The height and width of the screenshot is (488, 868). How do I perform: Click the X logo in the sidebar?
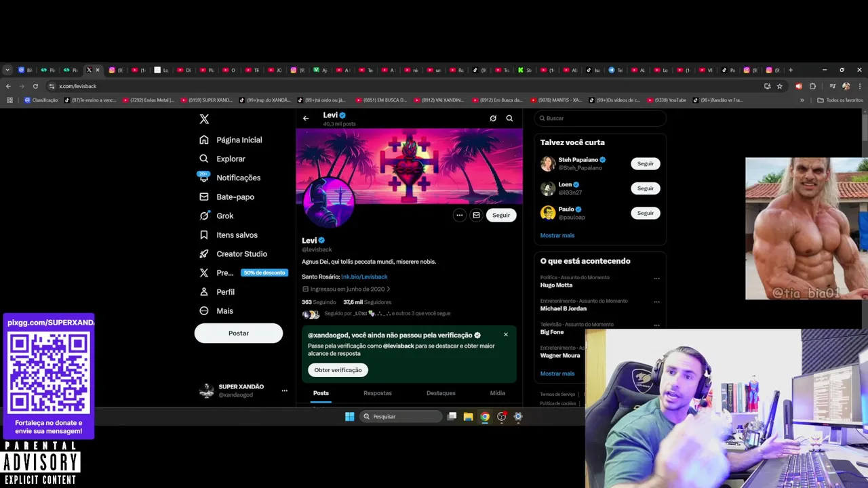pos(204,119)
